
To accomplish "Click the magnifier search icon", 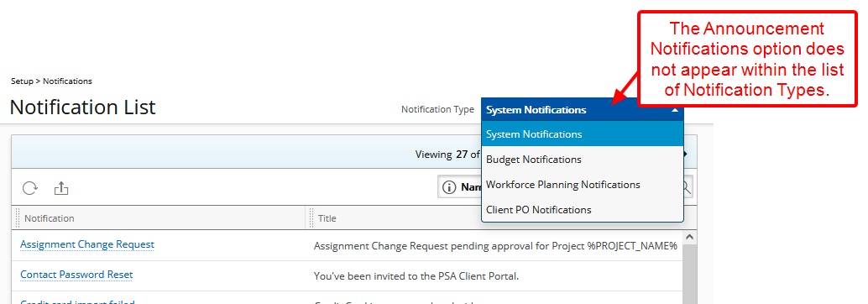I will coord(688,188).
